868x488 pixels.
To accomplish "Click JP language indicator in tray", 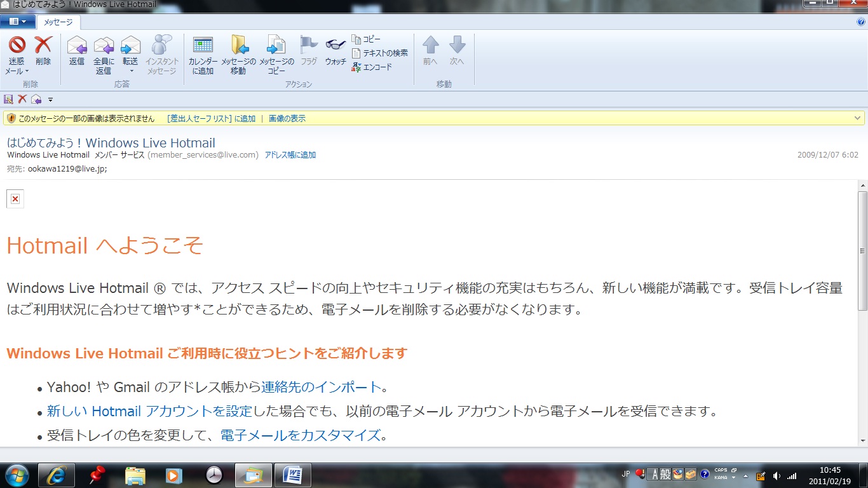I will click(626, 474).
